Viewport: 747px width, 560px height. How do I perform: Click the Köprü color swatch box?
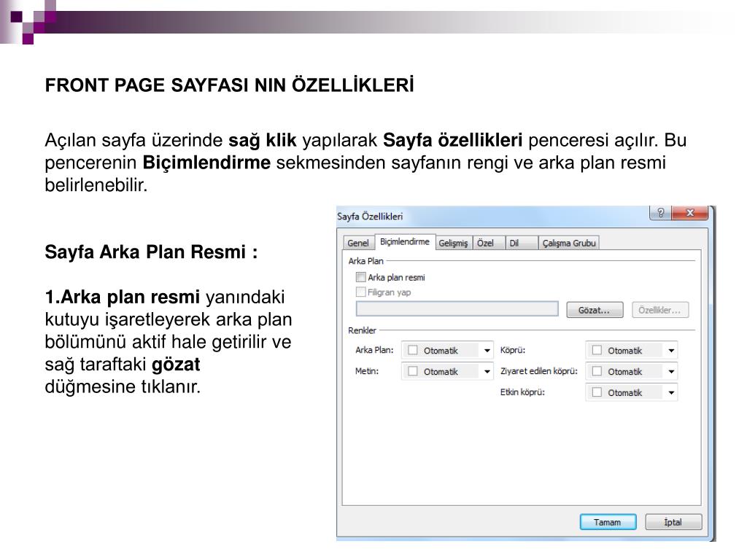(597, 350)
